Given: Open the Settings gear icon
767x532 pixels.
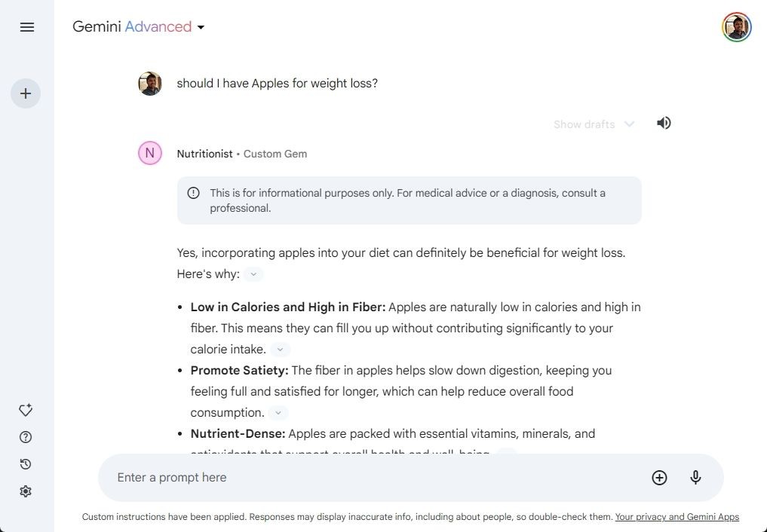Looking at the screenshot, I should pyautogui.click(x=26, y=491).
